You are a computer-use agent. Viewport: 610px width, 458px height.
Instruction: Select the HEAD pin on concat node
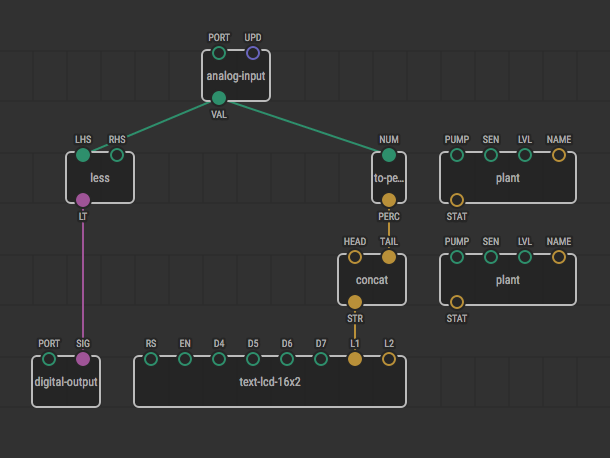(355, 257)
